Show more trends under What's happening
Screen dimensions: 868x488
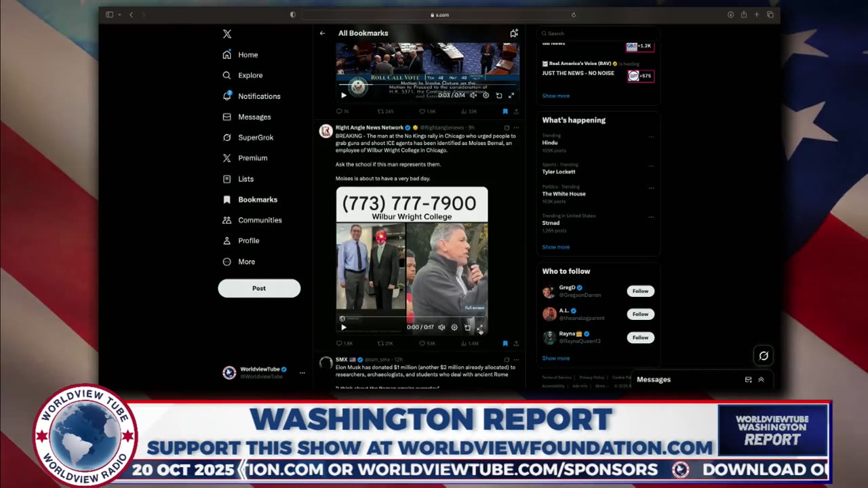coord(555,247)
